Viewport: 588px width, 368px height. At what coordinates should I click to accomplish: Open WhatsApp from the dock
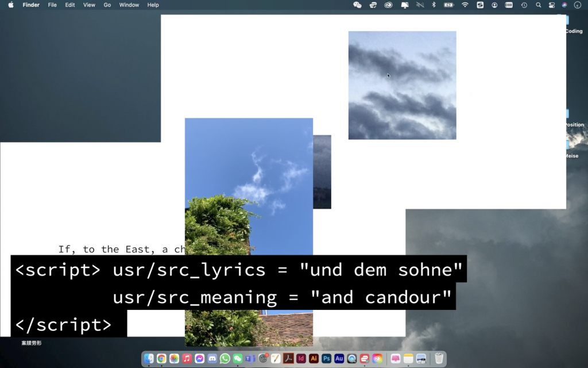tap(225, 359)
